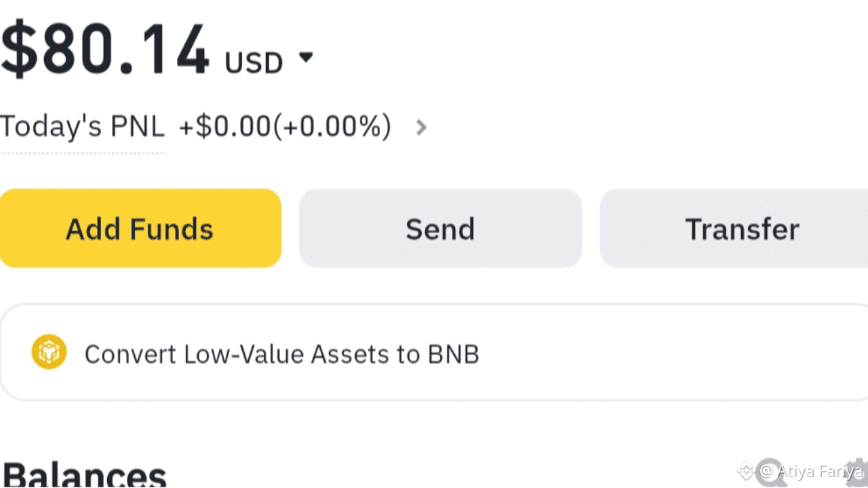The image size is (868, 488).
Task: Click the USD currency label
Action: [254, 62]
